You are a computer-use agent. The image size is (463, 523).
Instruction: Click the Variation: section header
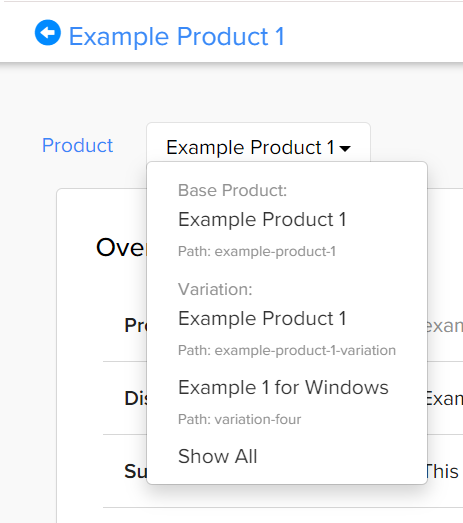(x=215, y=289)
